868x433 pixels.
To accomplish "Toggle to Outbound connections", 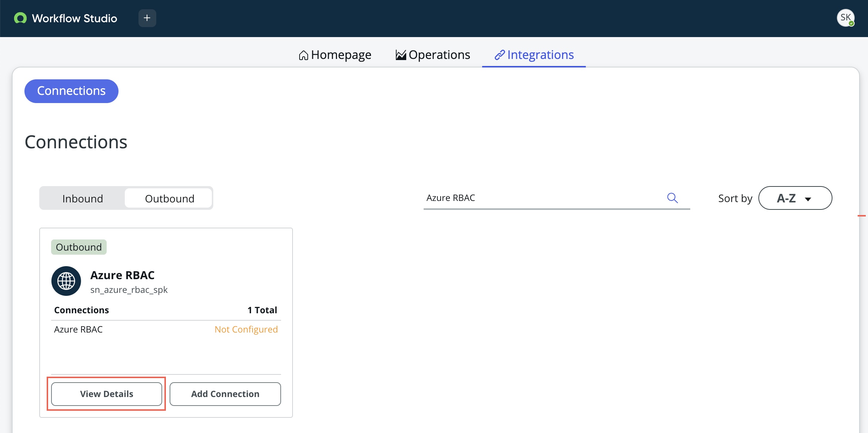I will click(169, 199).
